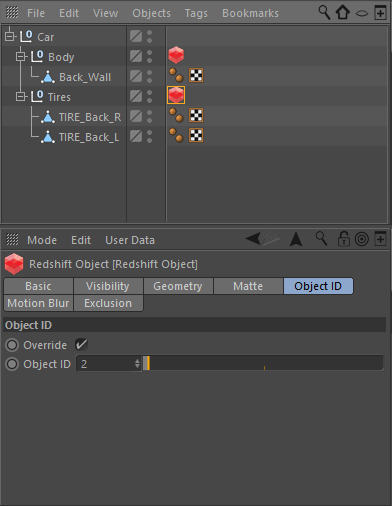Image resolution: width=392 pixels, height=506 pixels.
Task: Click the Object ID slider bar
Action: coord(263,363)
